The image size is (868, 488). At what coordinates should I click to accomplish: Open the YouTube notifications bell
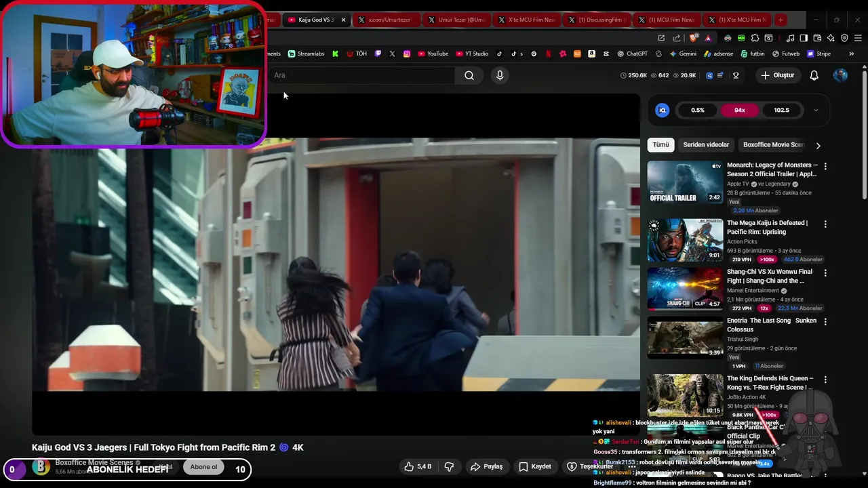point(814,75)
